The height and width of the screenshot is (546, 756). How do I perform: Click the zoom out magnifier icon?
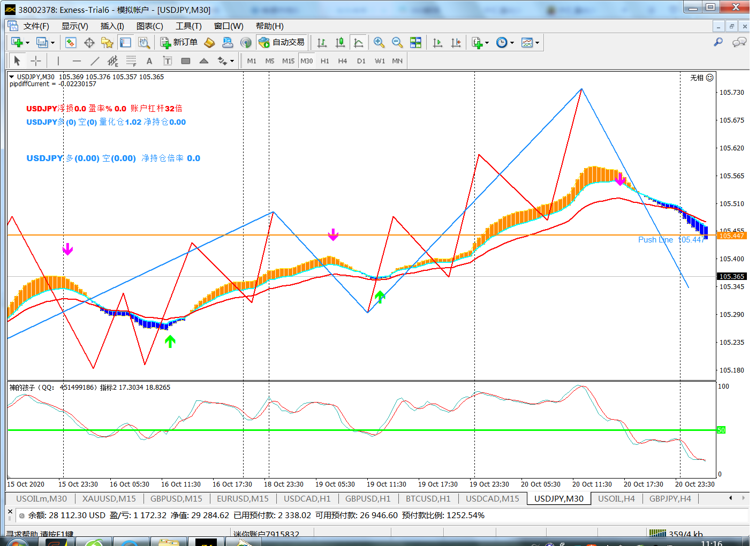(x=397, y=42)
